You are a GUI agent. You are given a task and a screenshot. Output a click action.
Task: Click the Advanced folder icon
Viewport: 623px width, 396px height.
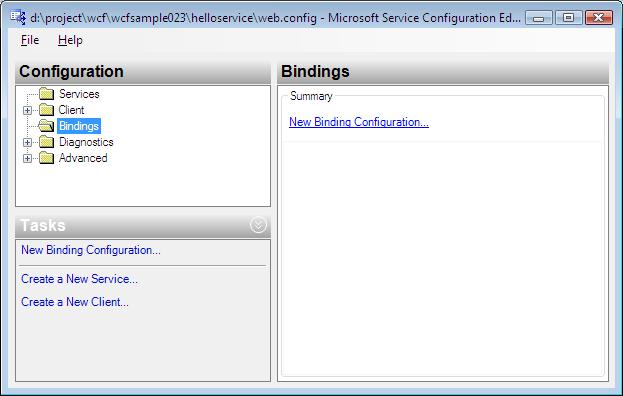click(x=46, y=158)
